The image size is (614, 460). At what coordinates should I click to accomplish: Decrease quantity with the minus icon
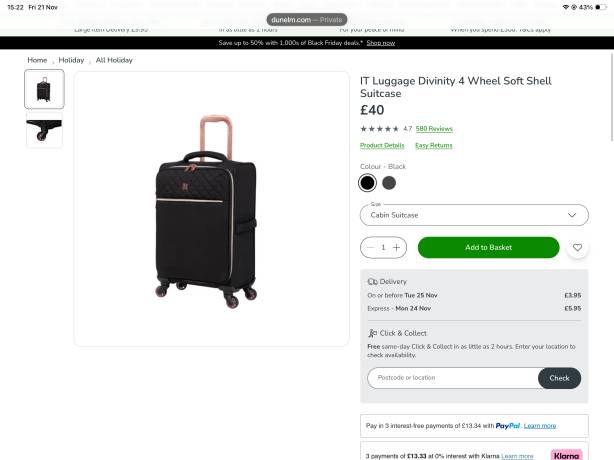point(370,247)
